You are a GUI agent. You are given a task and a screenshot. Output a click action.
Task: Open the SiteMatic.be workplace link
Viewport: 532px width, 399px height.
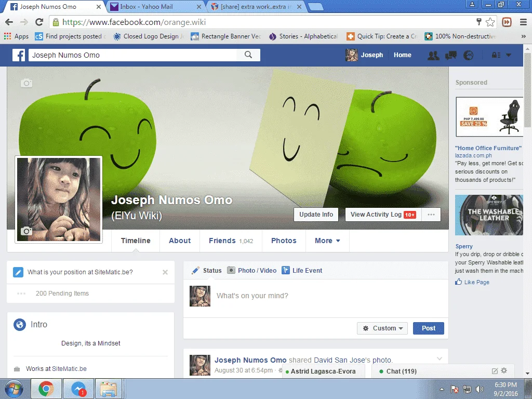pyautogui.click(x=69, y=369)
